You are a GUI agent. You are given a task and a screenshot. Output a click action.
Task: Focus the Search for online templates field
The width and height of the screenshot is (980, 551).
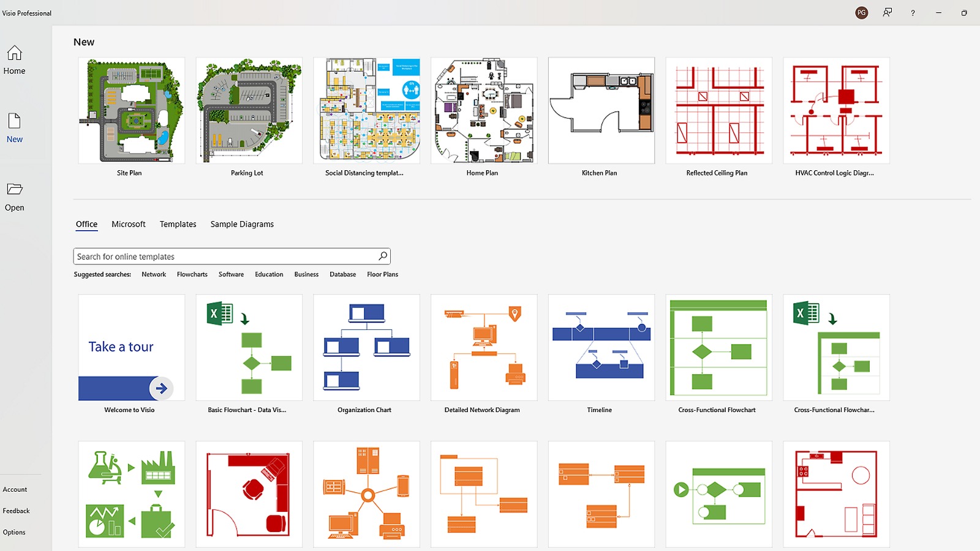pyautogui.click(x=232, y=256)
